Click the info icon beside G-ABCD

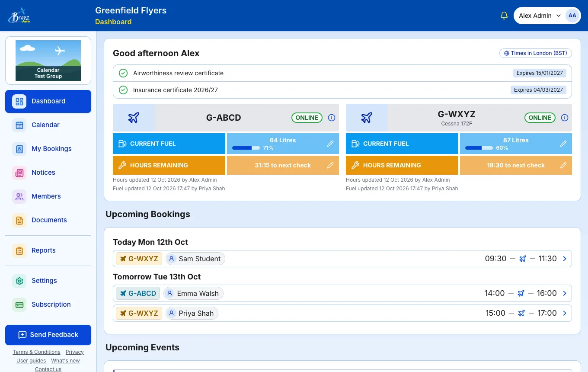click(x=332, y=118)
